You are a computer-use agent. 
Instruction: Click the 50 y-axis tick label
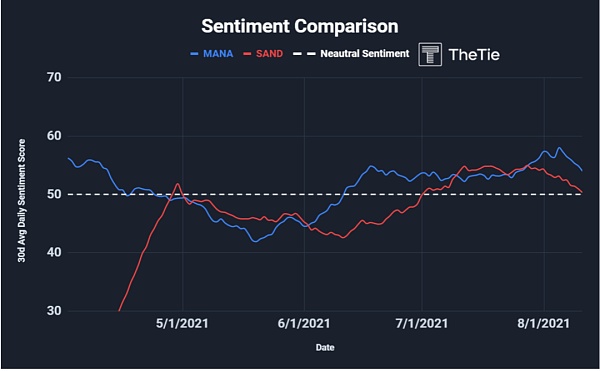54,194
